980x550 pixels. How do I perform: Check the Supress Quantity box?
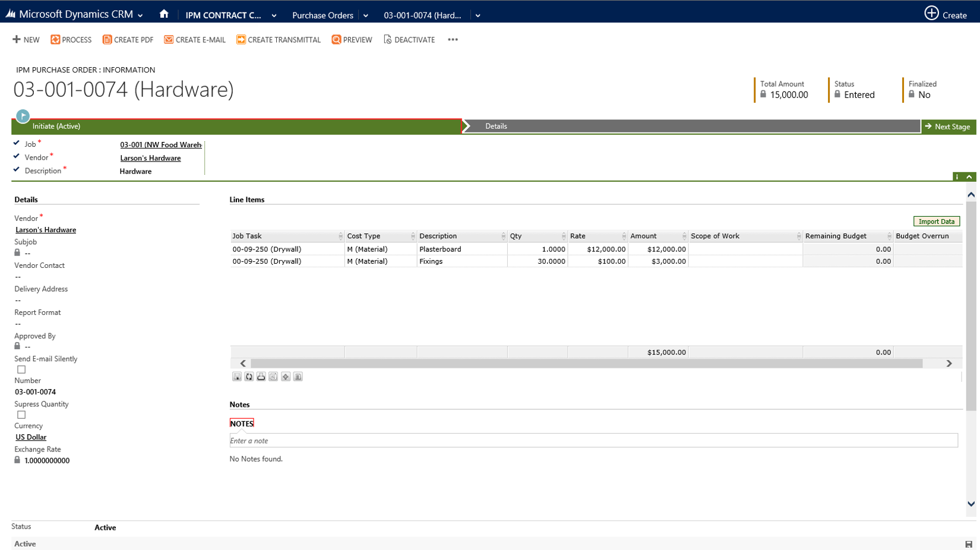tap(21, 415)
